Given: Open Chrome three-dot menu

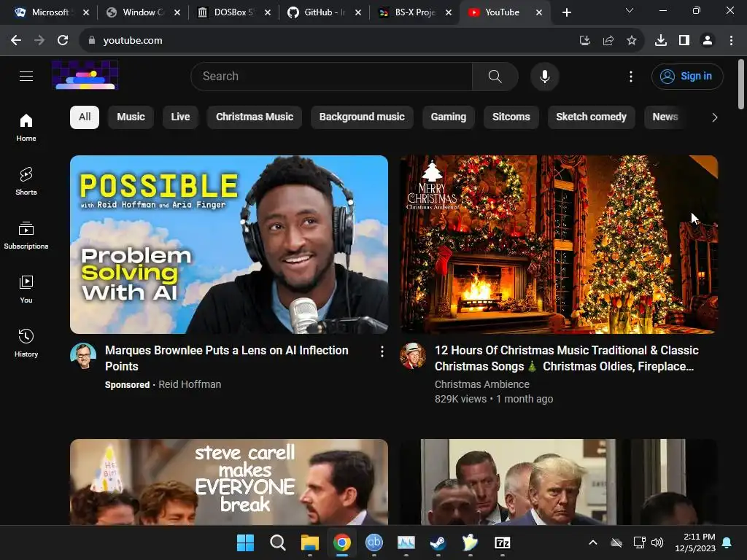Looking at the screenshot, I should click(731, 41).
